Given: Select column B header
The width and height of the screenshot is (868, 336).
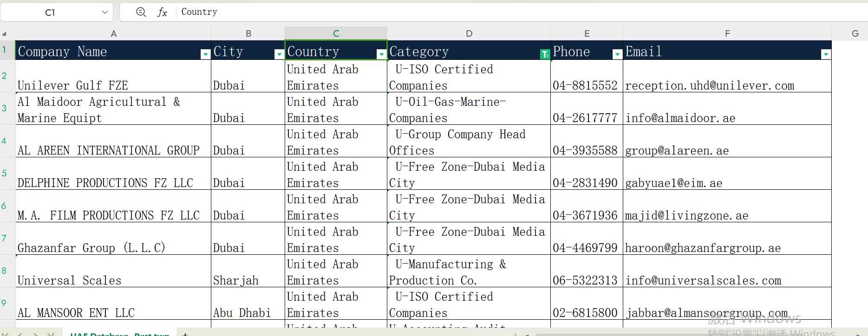Looking at the screenshot, I should coord(248,33).
